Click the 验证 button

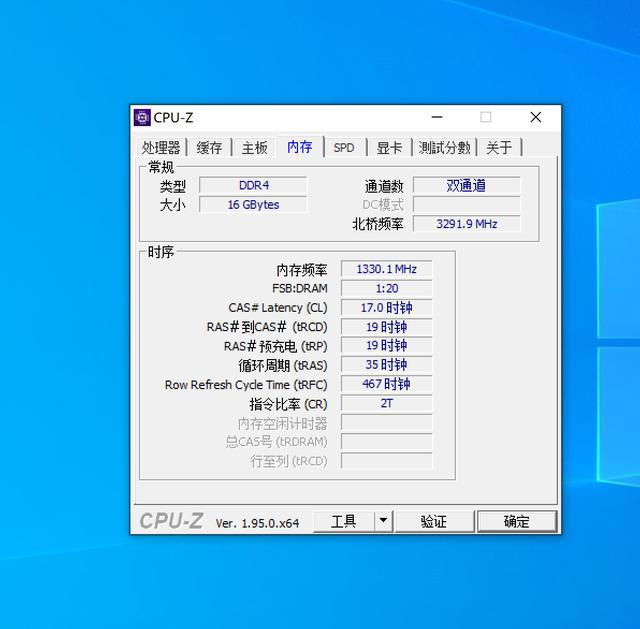[434, 521]
